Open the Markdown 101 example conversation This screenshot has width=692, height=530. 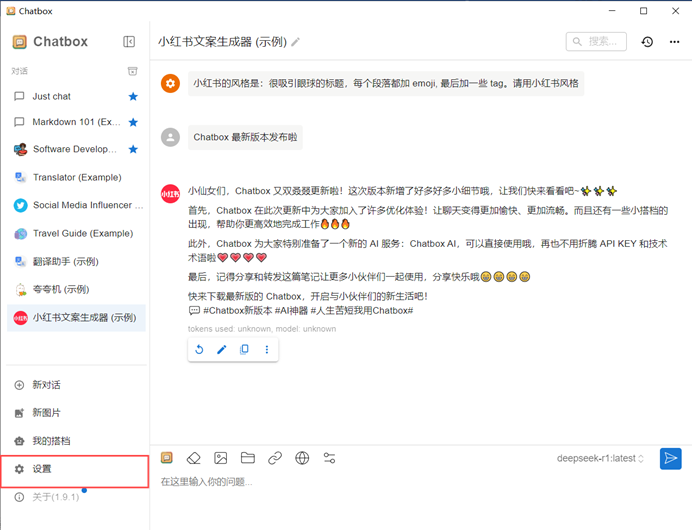(x=76, y=122)
